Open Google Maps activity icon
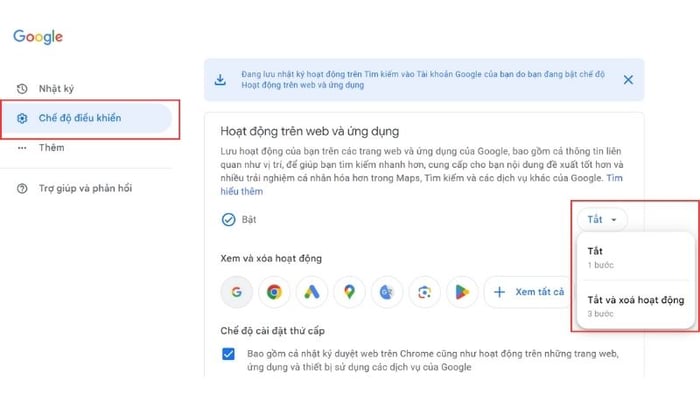The image size is (700, 393). coord(349,292)
